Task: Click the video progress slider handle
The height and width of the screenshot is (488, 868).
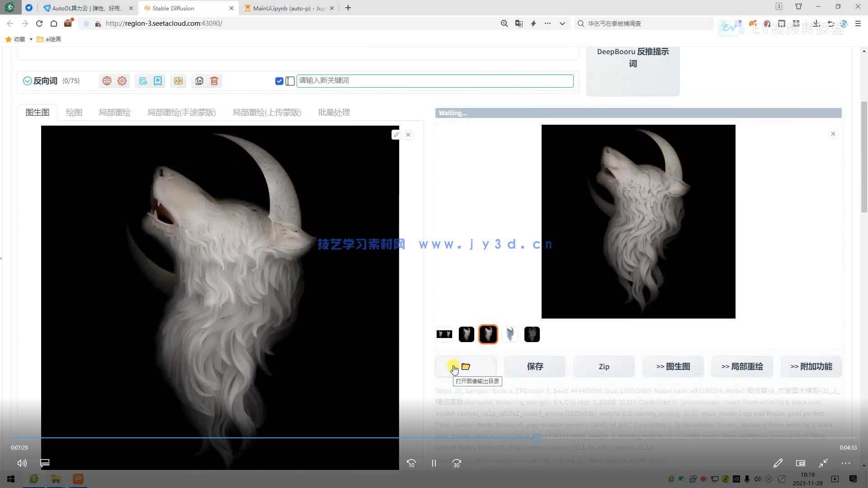Action: 536,437
